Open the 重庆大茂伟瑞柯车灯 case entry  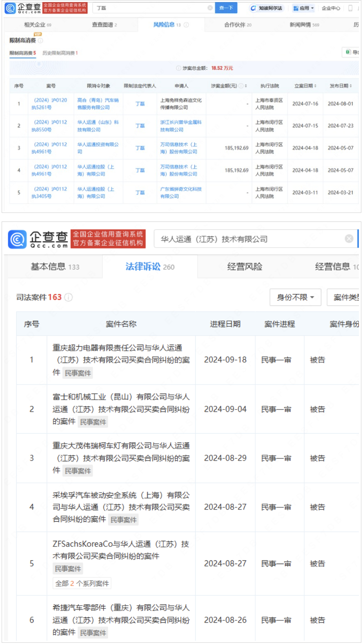point(121,458)
